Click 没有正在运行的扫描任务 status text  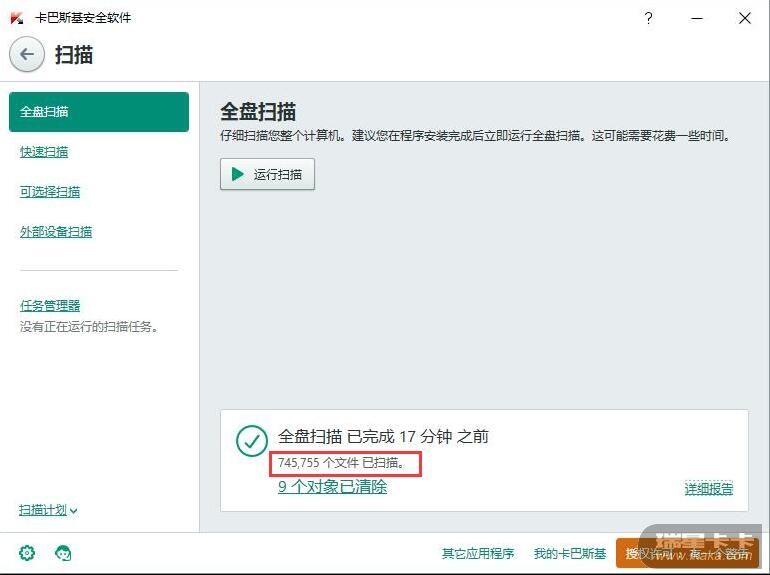(89, 327)
